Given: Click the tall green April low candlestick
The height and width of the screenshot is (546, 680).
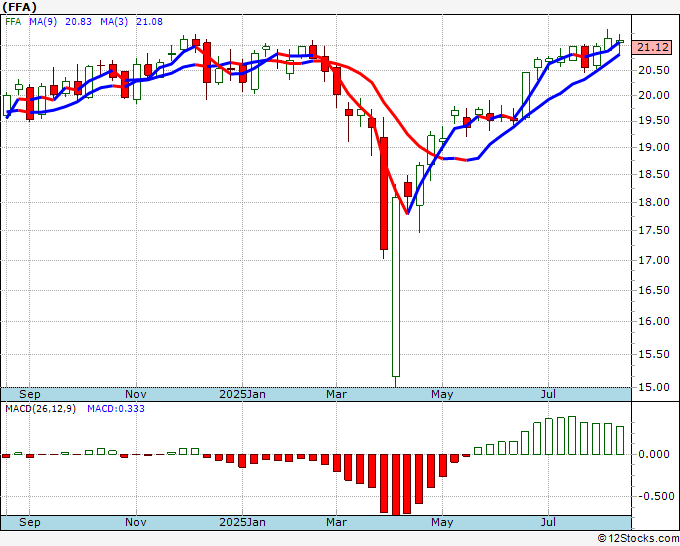Looking at the screenshot, I should [x=396, y=287].
